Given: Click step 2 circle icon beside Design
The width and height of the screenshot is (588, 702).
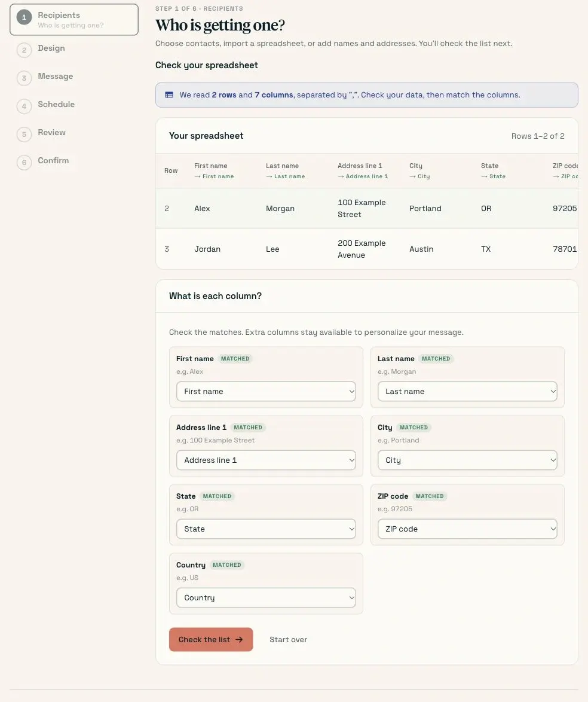Looking at the screenshot, I should pyautogui.click(x=24, y=50).
